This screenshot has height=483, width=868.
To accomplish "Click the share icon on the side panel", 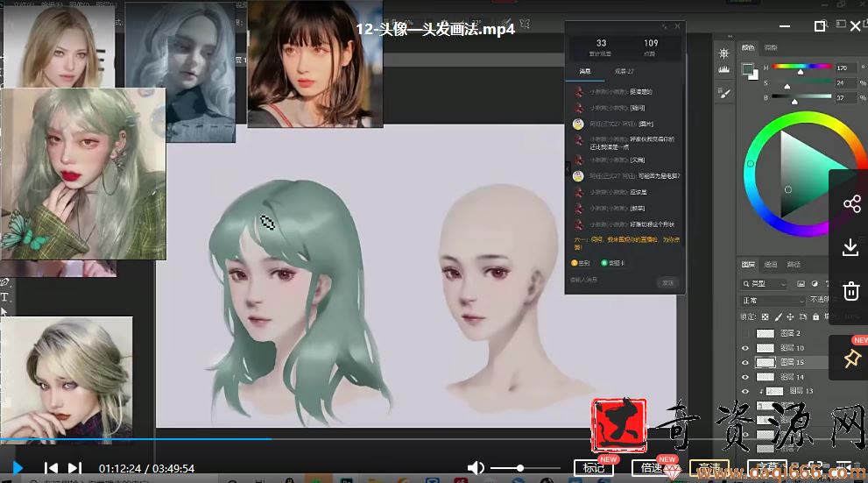I will (851, 204).
